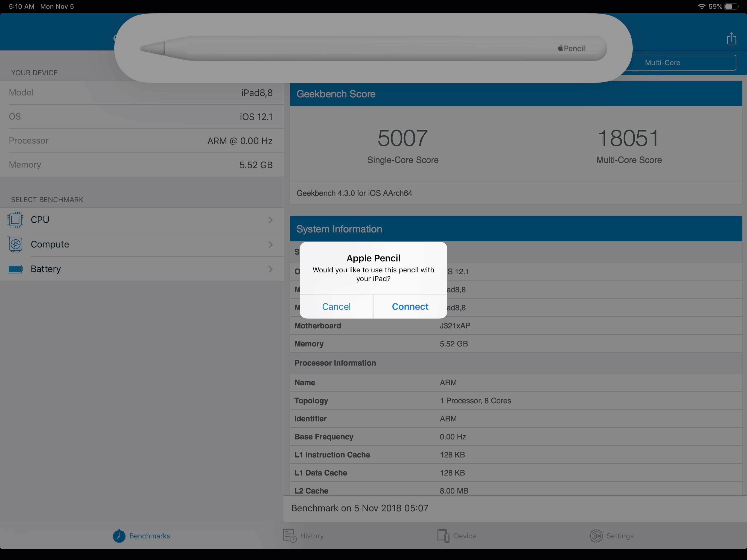Tap the SELECT BENCHMARK section heading
This screenshot has height=560, width=747.
(47, 200)
